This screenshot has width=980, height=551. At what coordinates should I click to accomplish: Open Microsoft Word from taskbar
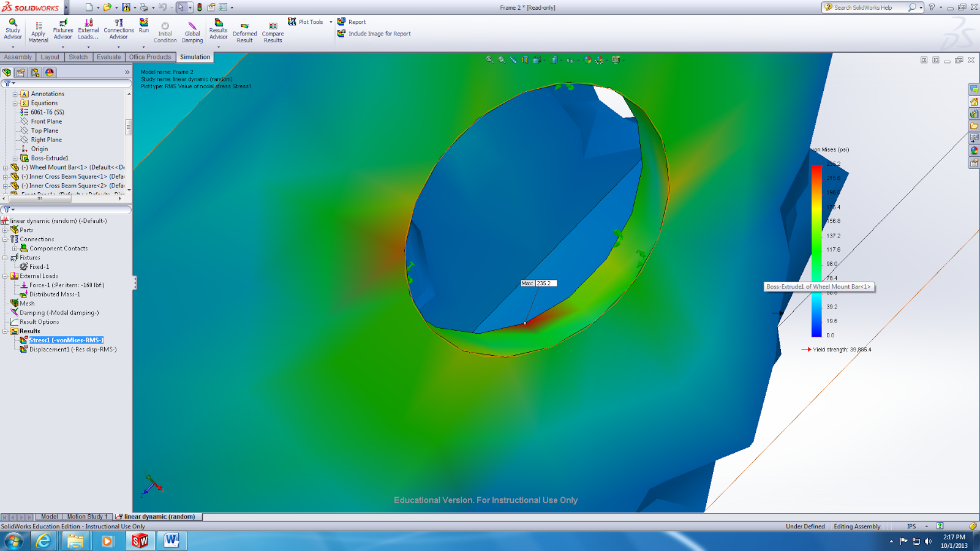click(x=171, y=541)
